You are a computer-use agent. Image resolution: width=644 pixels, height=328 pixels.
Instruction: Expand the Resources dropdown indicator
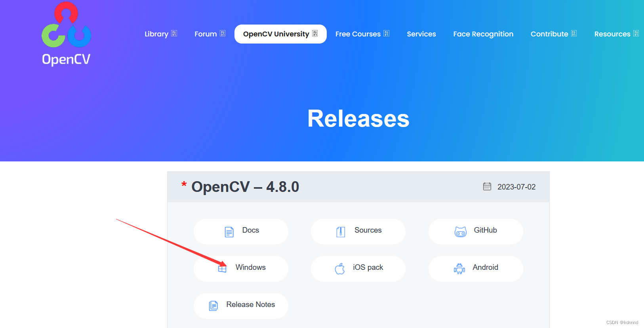(636, 34)
